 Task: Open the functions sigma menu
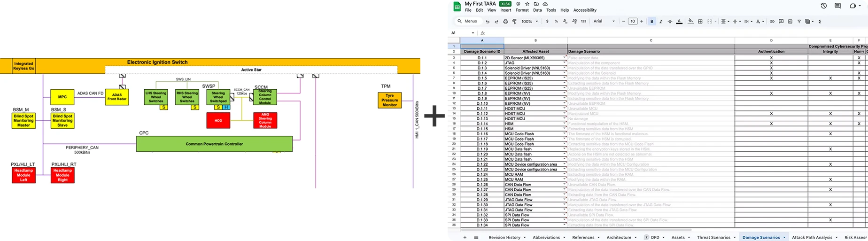[x=820, y=21]
